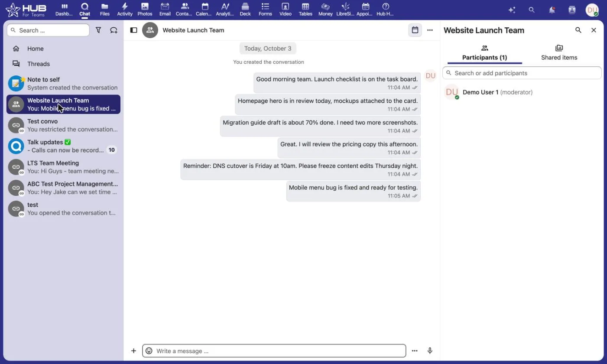Open the notifications bell
The image size is (607, 364).
[x=552, y=10]
